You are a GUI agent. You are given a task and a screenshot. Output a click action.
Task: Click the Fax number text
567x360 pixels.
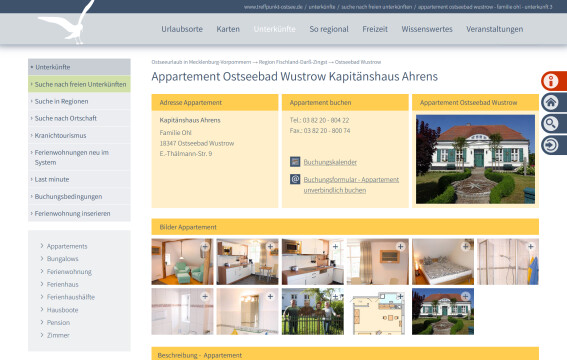pos(320,130)
